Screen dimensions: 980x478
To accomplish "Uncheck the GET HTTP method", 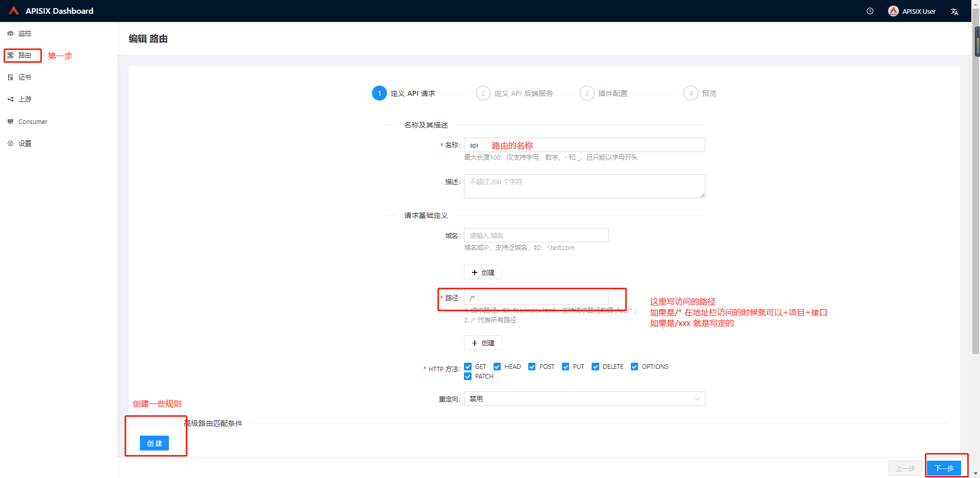I will [x=468, y=366].
